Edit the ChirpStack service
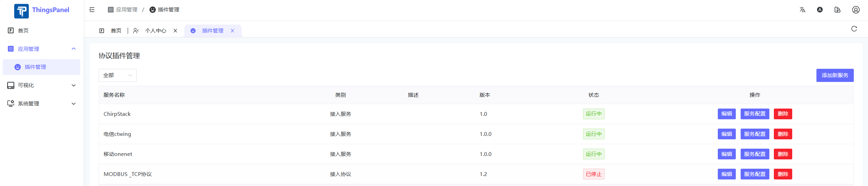 coord(726,114)
